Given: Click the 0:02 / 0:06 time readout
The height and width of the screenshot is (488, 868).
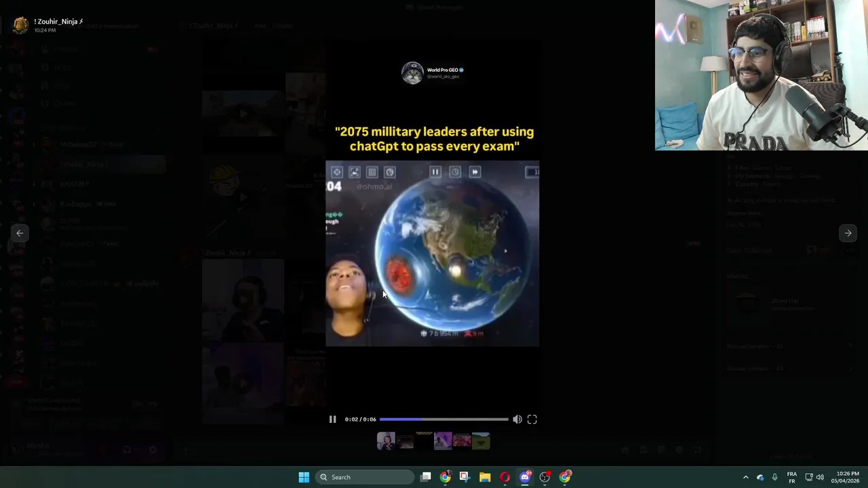Looking at the screenshot, I should coord(360,420).
